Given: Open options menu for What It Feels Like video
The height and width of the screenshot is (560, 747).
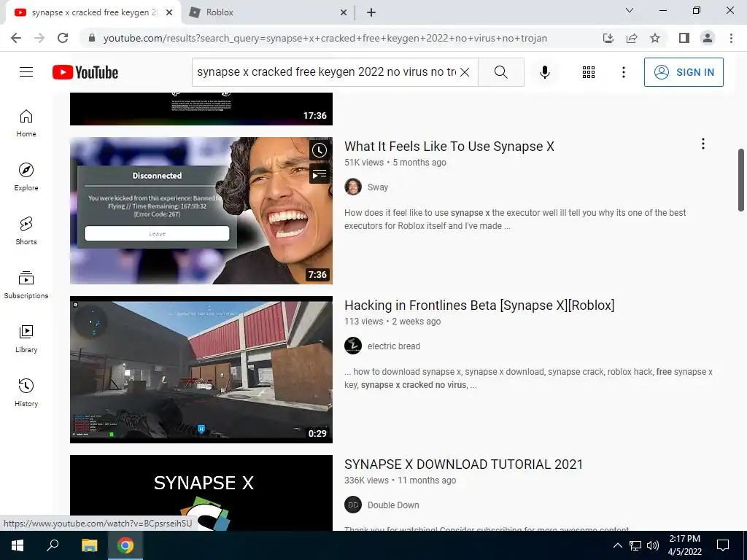Looking at the screenshot, I should 703,144.
